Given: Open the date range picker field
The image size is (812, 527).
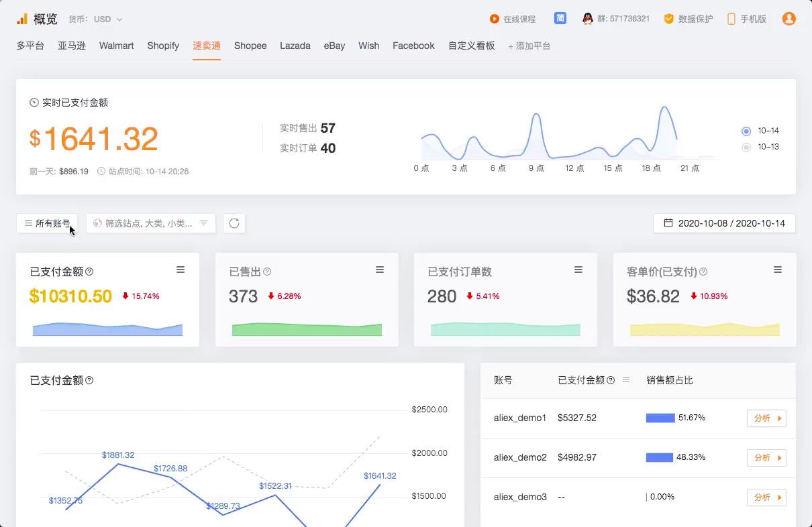Looking at the screenshot, I should point(724,223).
